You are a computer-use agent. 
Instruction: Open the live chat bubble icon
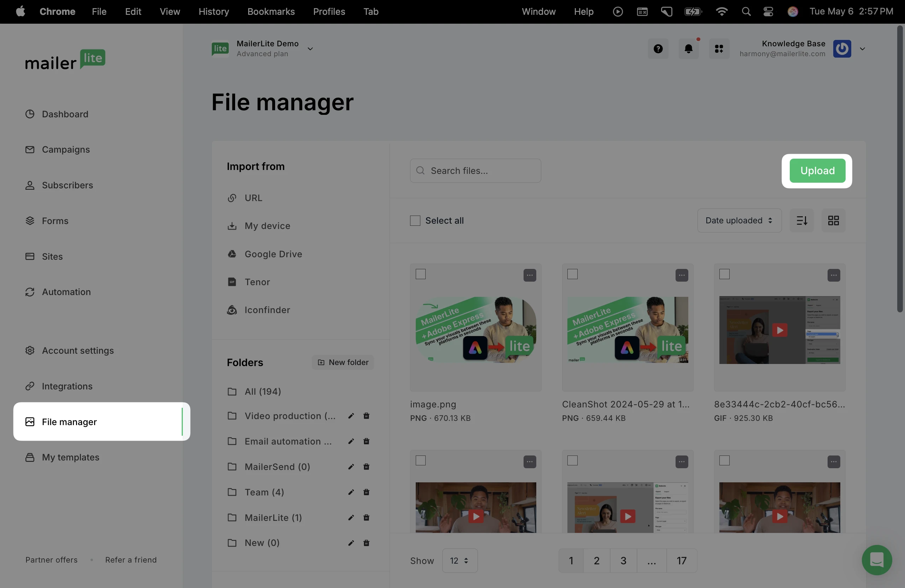pyautogui.click(x=876, y=560)
